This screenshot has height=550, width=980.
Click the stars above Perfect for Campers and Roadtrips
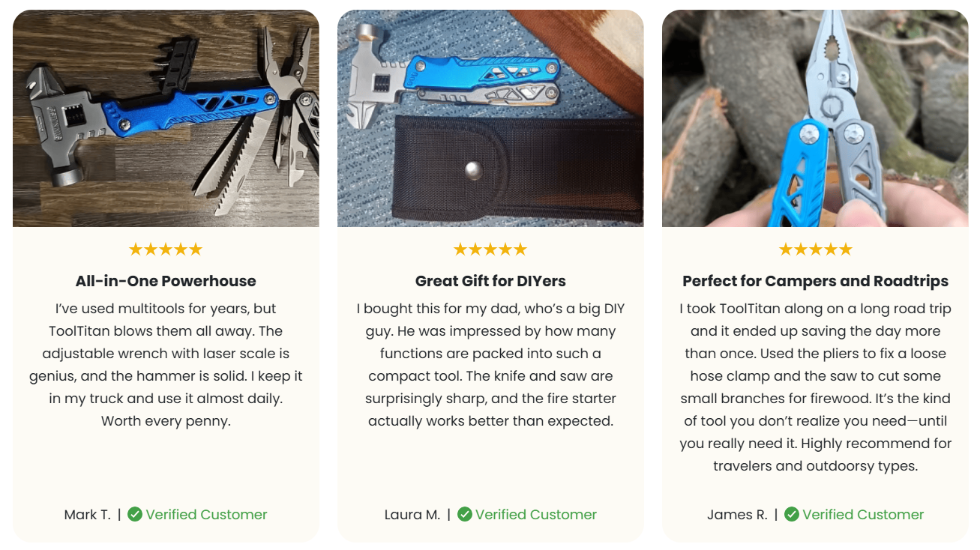point(815,250)
